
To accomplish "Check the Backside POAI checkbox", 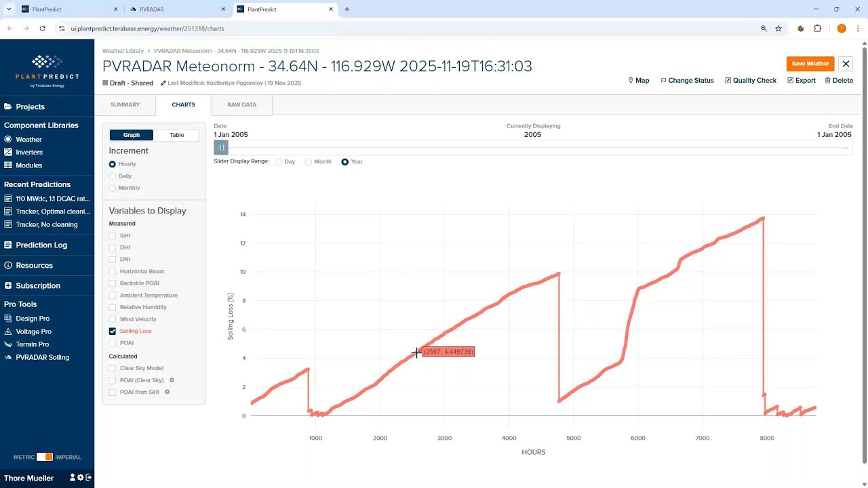I will pyautogui.click(x=113, y=283).
